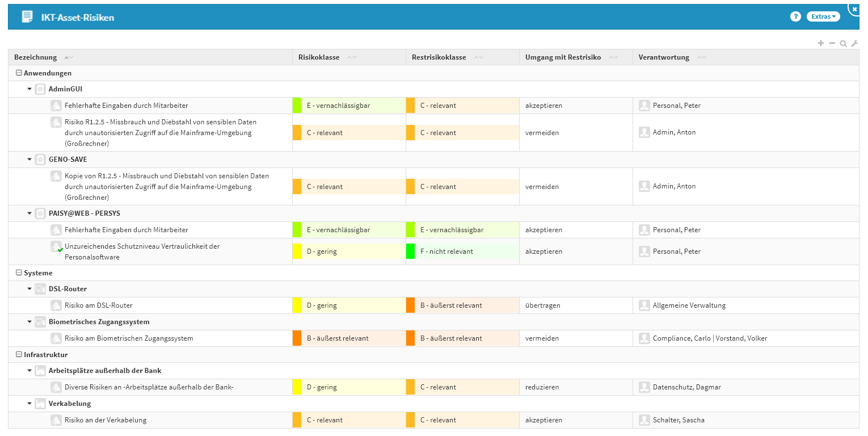
Task: Click the Verkabelung infrastructure icon
Action: [x=40, y=404]
